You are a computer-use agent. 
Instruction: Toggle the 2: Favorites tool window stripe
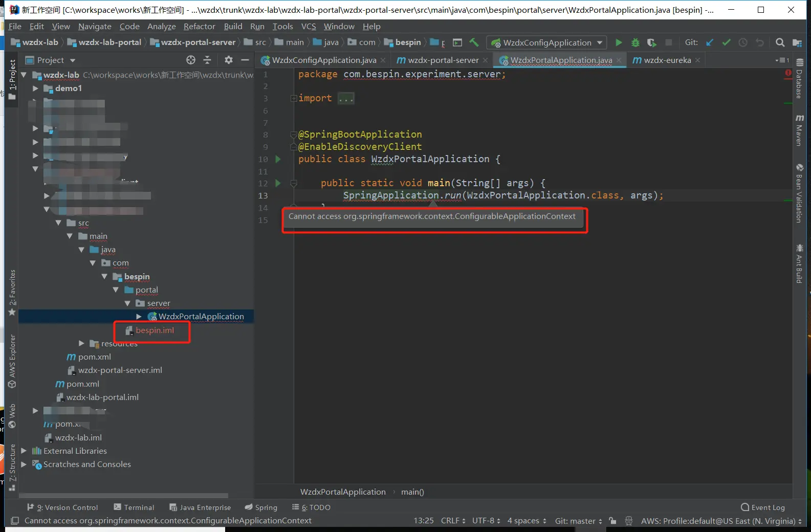pos(12,293)
